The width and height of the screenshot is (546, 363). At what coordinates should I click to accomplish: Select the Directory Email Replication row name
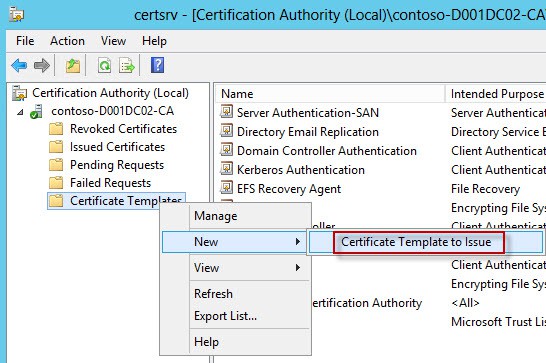(x=308, y=132)
